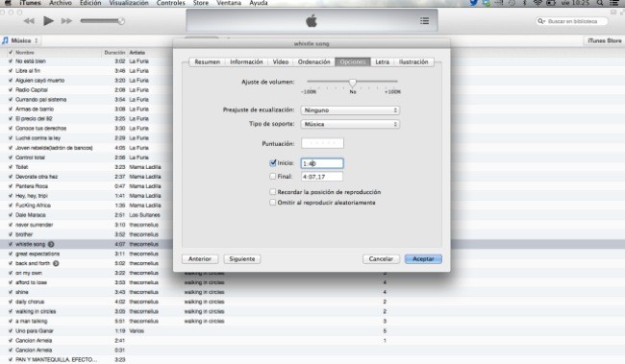Screen dimensions: 625x364
Task: Click the Inicio time input field
Action: coord(322,163)
